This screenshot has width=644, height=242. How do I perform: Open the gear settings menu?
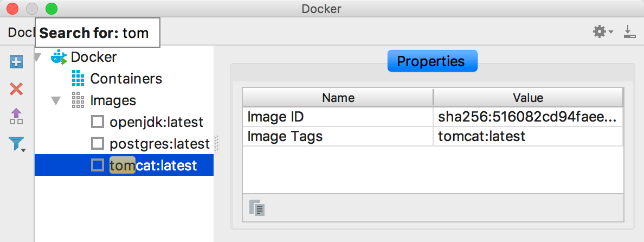[x=602, y=33]
